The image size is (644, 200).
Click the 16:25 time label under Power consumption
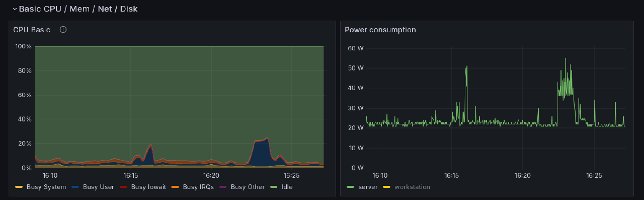coord(594,176)
